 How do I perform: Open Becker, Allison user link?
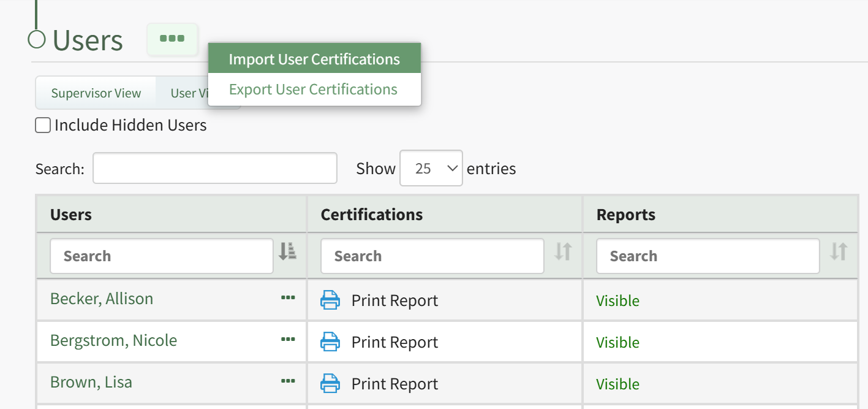(102, 299)
